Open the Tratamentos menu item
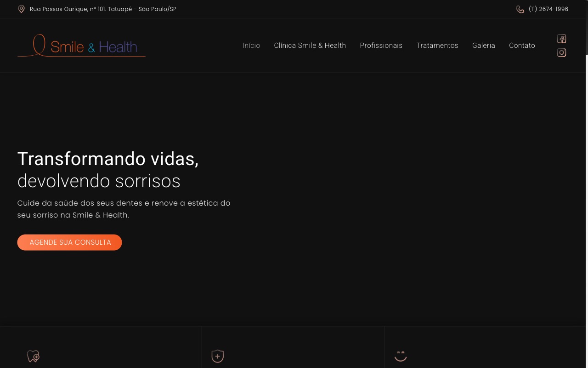The width and height of the screenshot is (588, 368). (437, 46)
